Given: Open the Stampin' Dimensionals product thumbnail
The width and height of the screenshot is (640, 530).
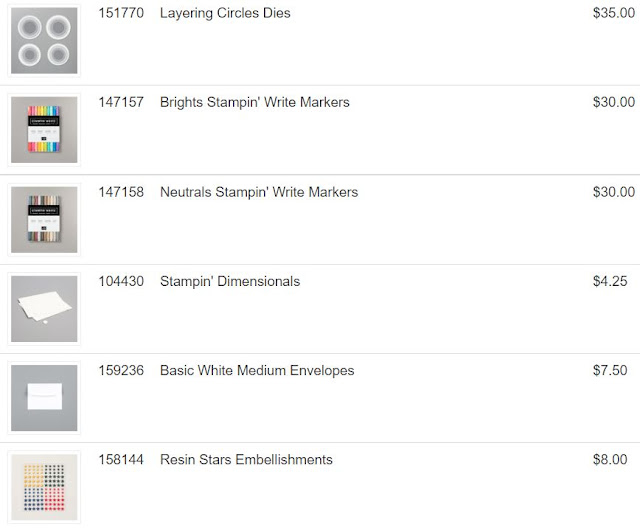Looking at the screenshot, I should pyautogui.click(x=44, y=309).
